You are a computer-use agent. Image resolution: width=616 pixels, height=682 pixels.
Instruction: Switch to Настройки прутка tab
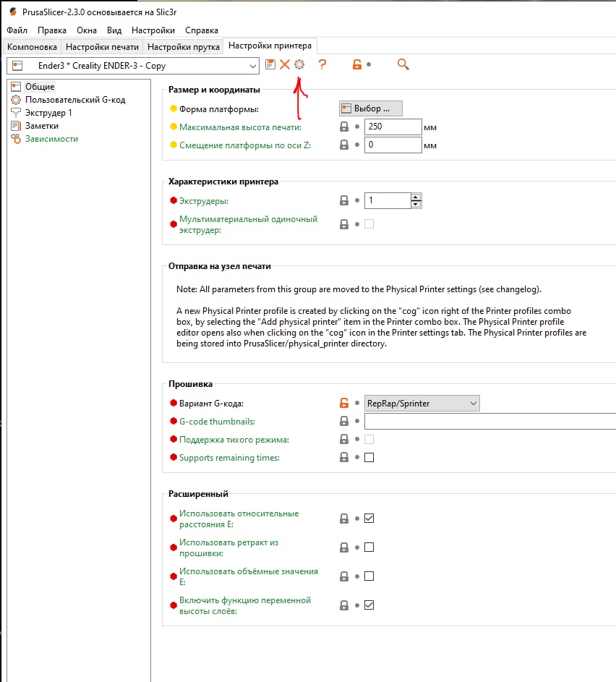[x=184, y=46]
